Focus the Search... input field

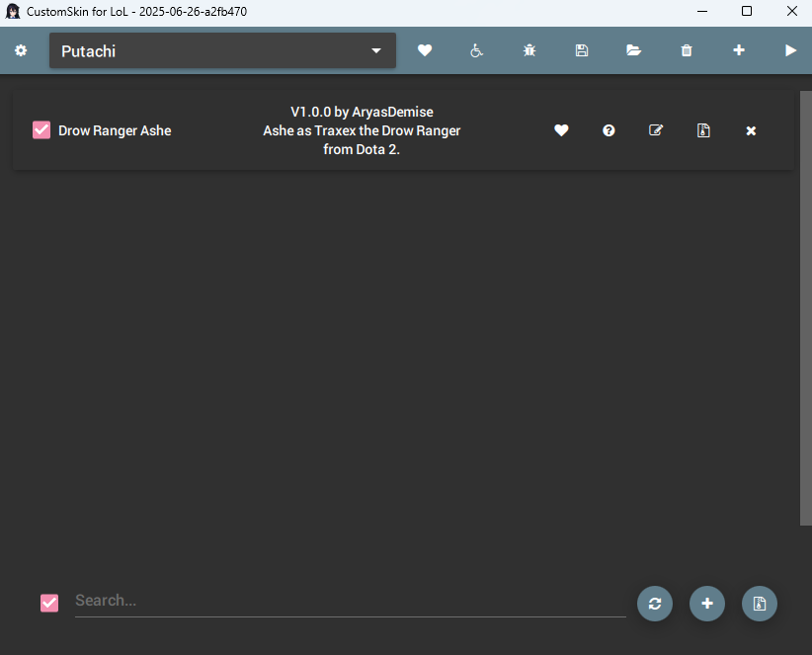click(x=351, y=601)
